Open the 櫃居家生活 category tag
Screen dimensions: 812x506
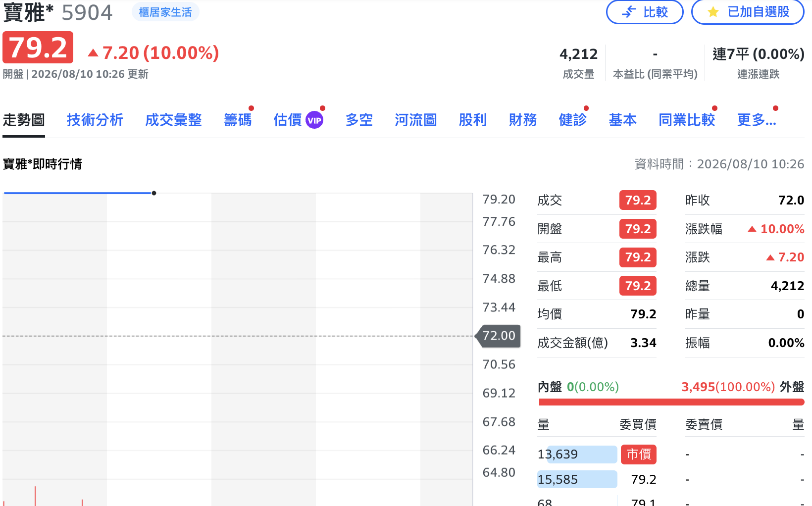point(165,12)
